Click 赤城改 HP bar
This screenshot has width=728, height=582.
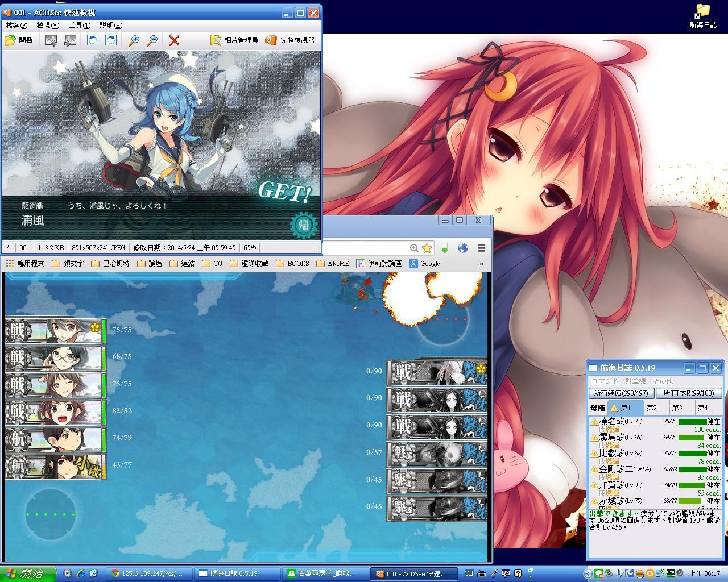tap(692, 501)
